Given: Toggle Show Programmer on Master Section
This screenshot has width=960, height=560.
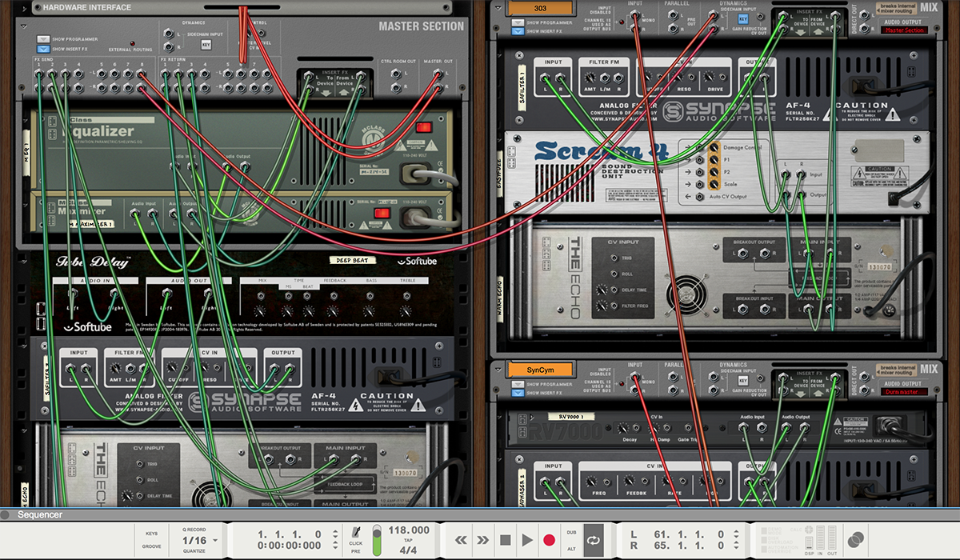Looking at the screenshot, I should tap(43, 38).
